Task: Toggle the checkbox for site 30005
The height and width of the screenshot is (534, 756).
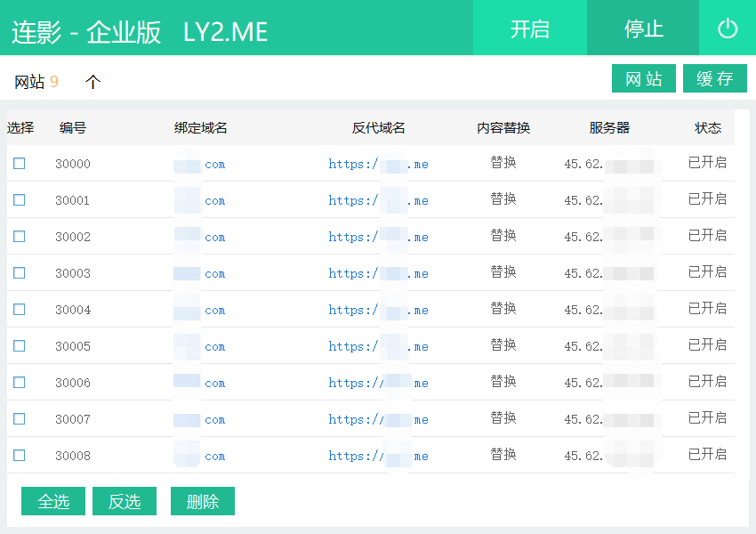Action: (20, 346)
